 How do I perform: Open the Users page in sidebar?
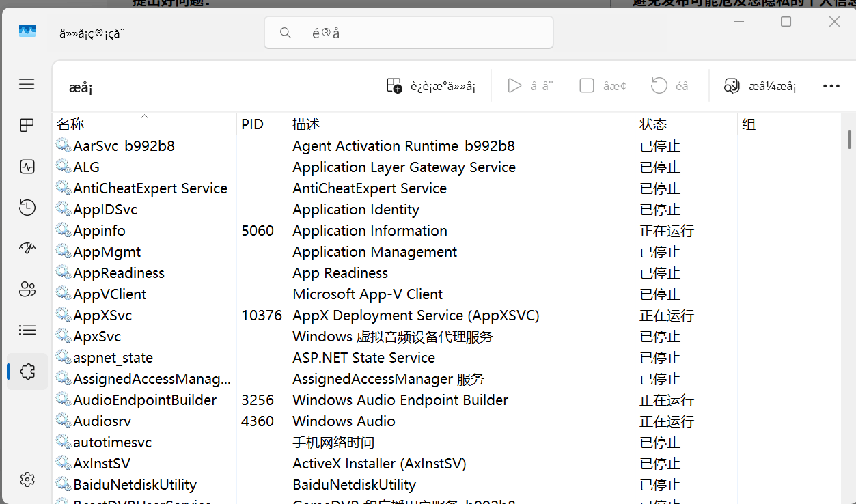(x=27, y=289)
